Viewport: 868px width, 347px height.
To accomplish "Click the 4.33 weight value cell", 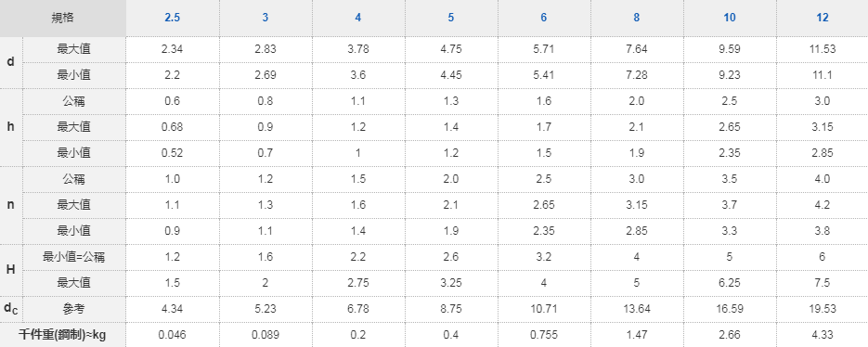I will click(823, 335).
